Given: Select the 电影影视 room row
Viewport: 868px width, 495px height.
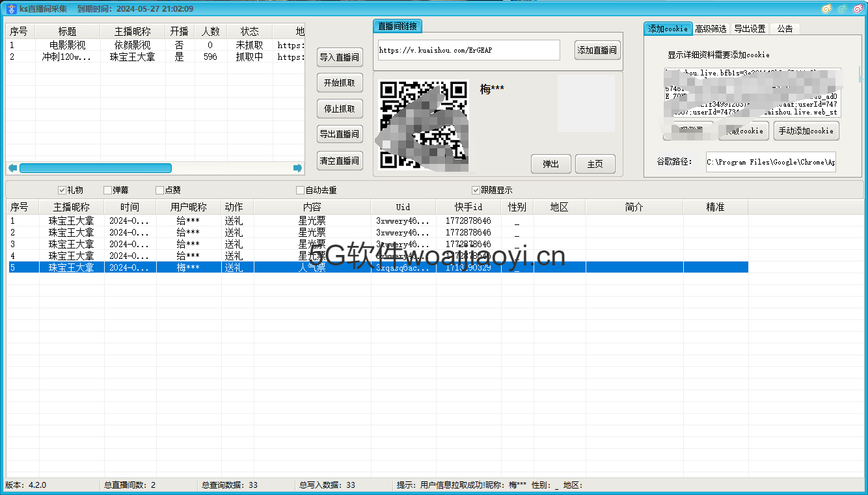Looking at the screenshot, I should 155,46.
